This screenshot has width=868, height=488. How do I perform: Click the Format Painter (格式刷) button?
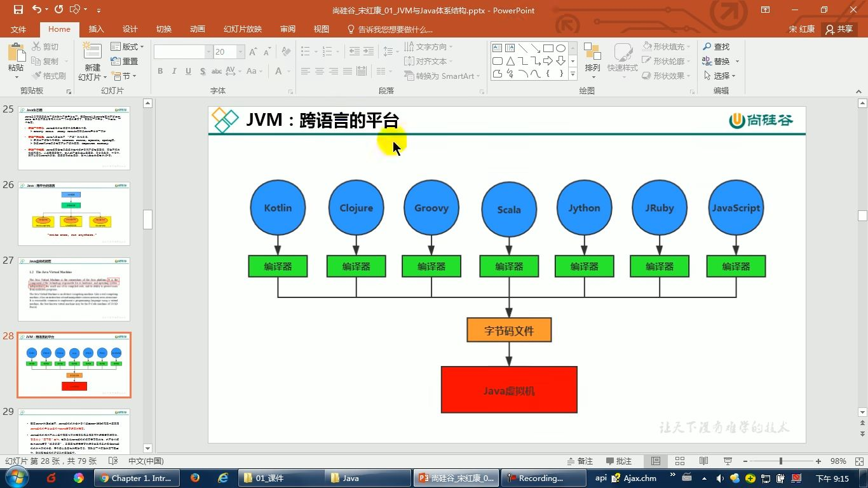point(49,76)
